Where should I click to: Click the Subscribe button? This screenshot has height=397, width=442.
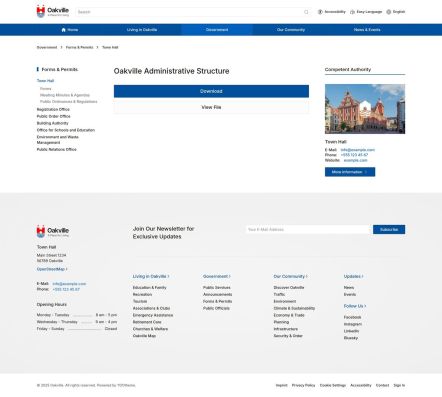coord(389,230)
